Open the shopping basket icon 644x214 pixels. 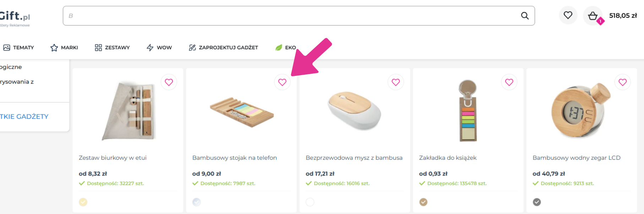coord(593,16)
